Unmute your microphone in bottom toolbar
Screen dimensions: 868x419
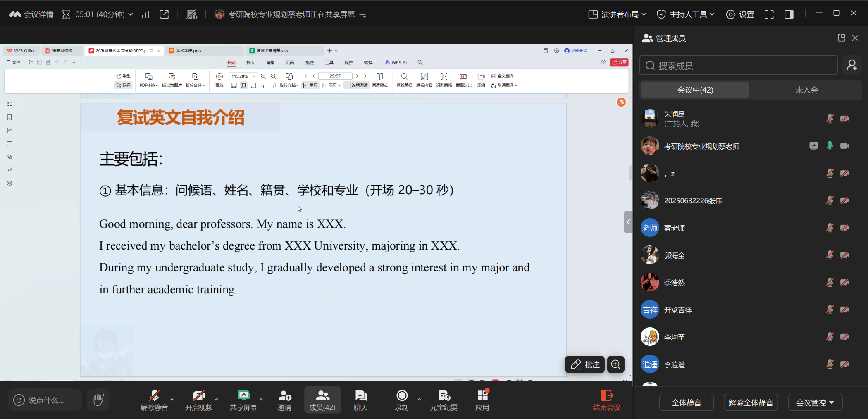coord(154,400)
